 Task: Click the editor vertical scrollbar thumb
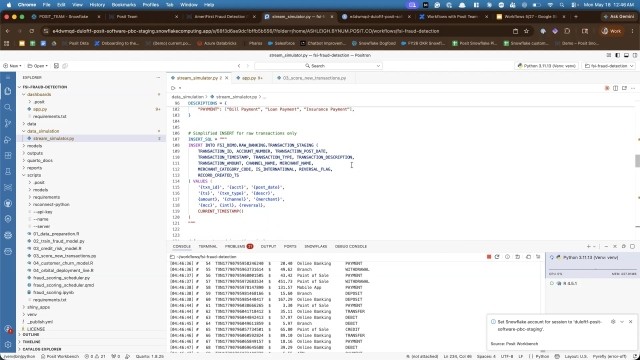pos(637,161)
